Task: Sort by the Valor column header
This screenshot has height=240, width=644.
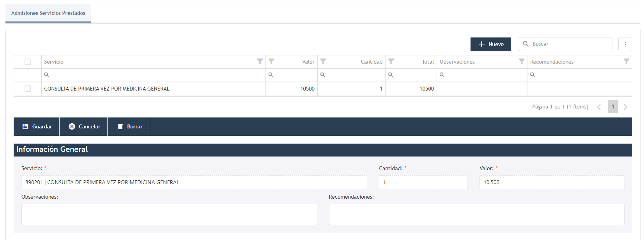Action: [x=308, y=62]
